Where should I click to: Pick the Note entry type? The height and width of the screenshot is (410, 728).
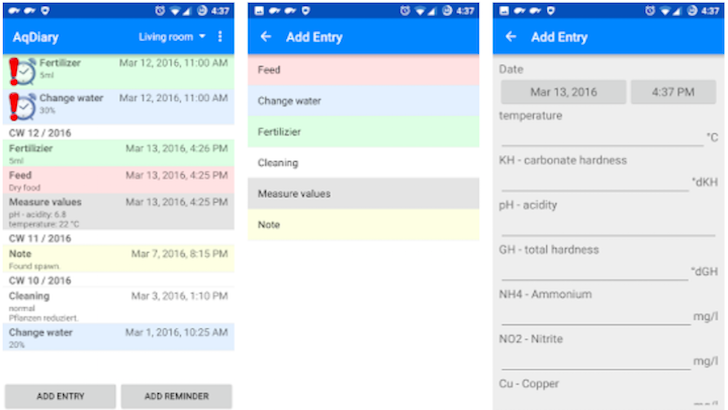click(x=364, y=225)
